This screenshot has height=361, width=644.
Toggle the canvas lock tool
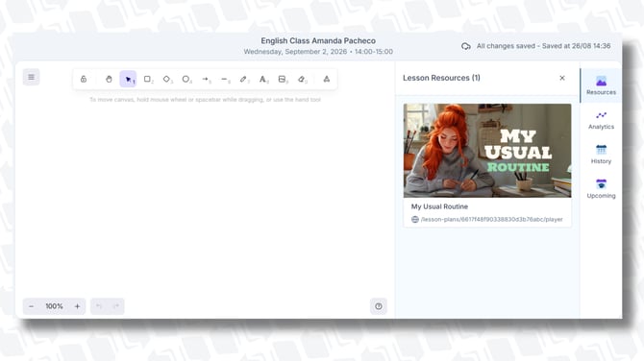tap(84, 79)
